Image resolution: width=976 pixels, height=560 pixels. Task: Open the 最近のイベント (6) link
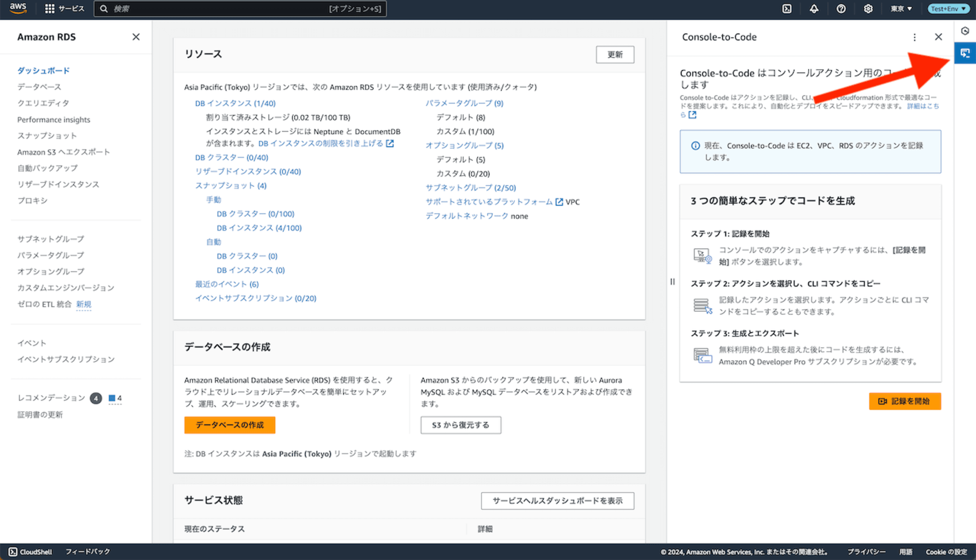point(227,284)
